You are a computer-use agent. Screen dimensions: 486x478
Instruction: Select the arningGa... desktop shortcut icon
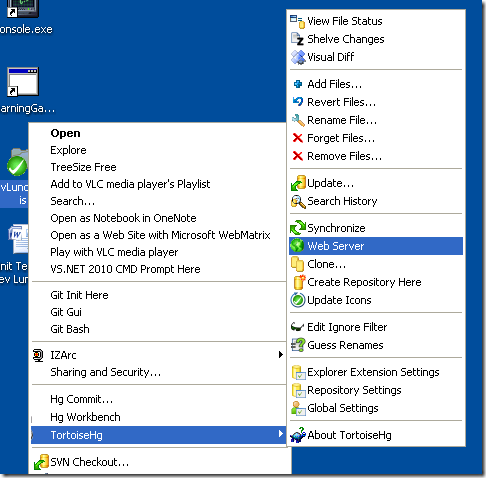pyautogui.click(x=23, y=82)
